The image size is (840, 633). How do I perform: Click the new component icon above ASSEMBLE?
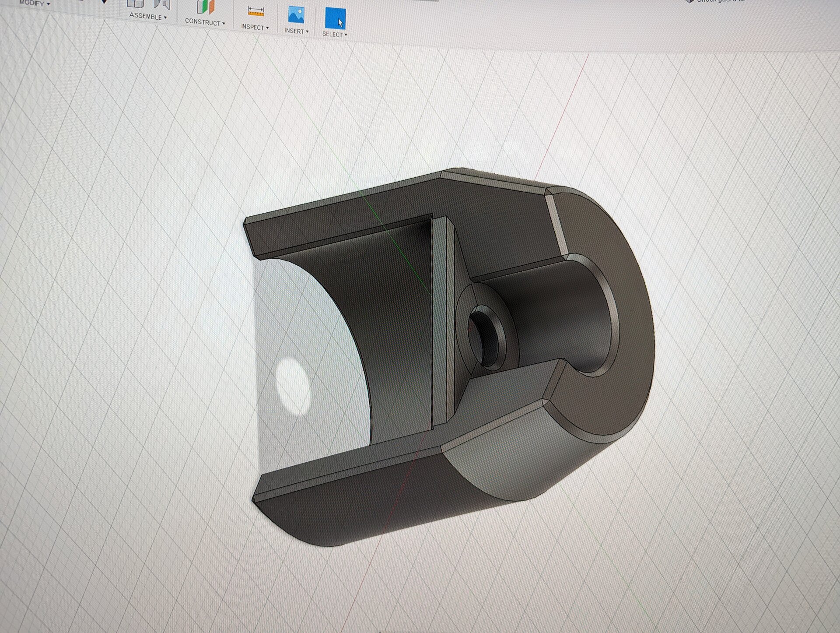(135, 4)
